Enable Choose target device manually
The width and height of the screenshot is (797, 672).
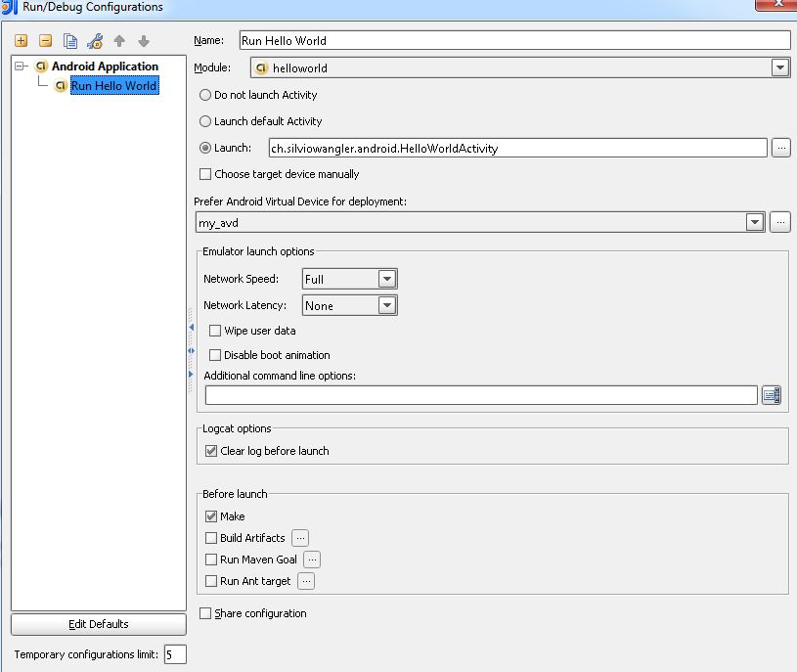[205, 174]
